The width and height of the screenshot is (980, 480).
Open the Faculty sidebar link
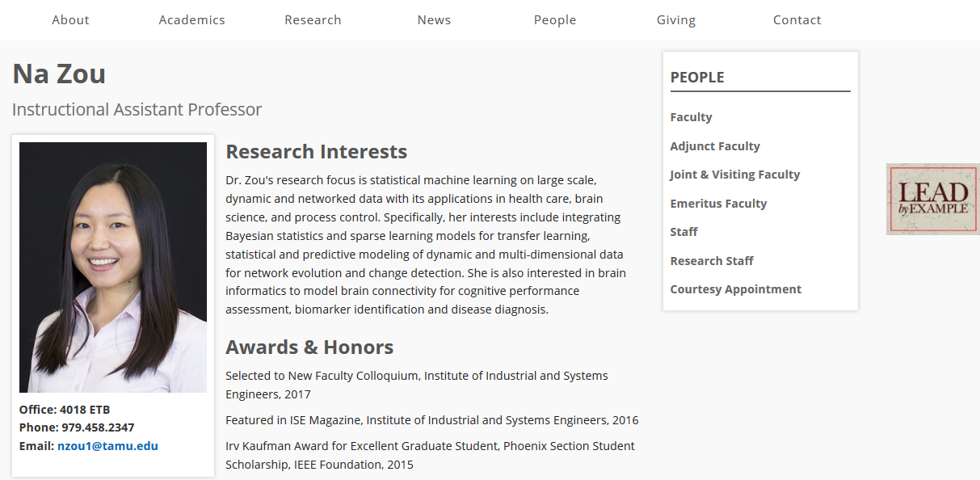[x=691, y=117]
